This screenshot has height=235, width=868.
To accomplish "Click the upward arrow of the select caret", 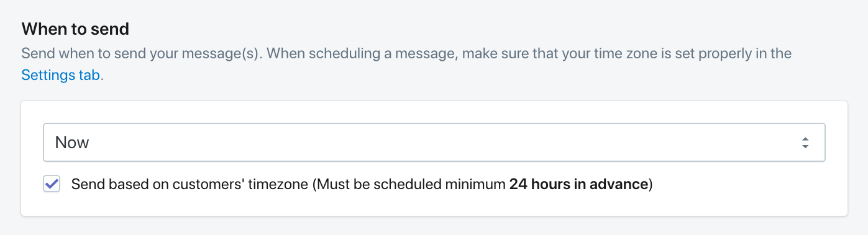I will tap(805, 139).
